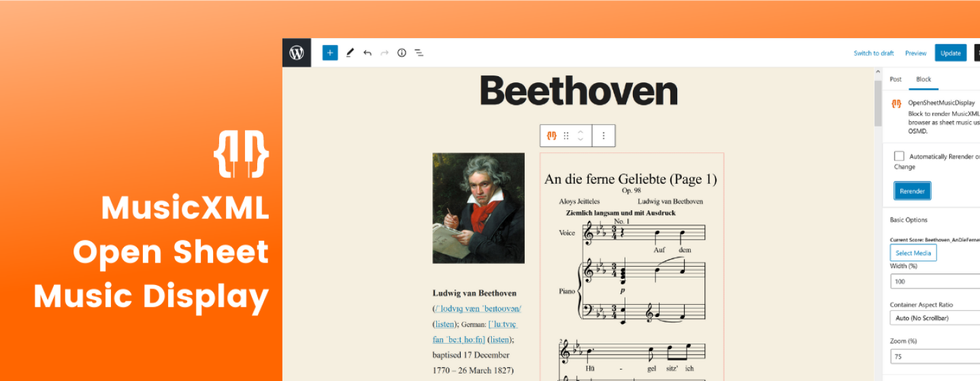Click the OpenSheetMusicDisplay sidebar icon
The height and width of the screenshot is (381, 980).
click(x=896, y=103)
